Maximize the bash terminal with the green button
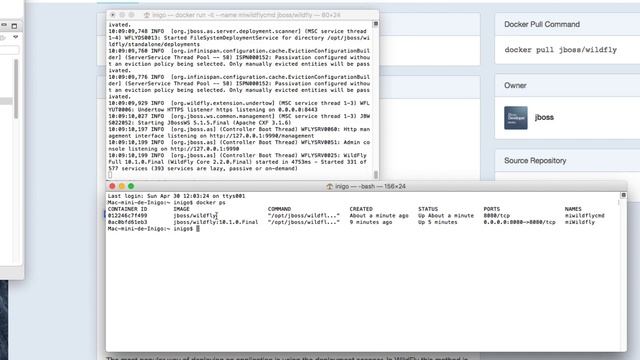Viewport: 640px width, 360px height. 131,186
